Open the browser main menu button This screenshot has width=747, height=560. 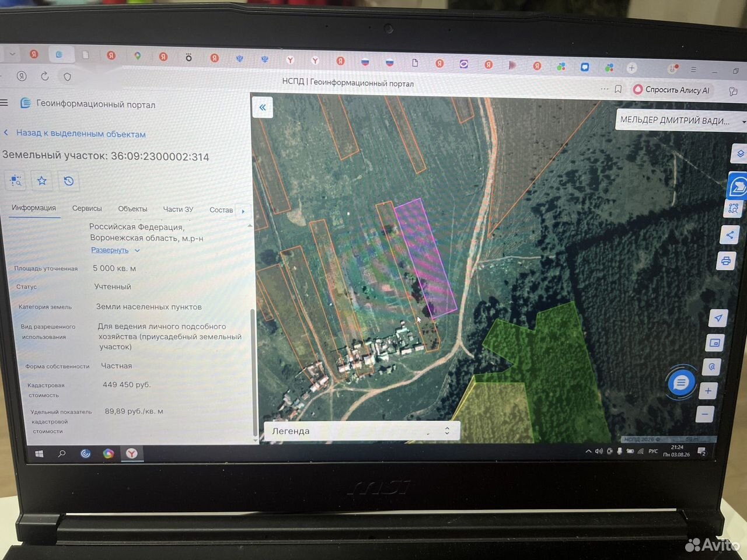point(693,69)
